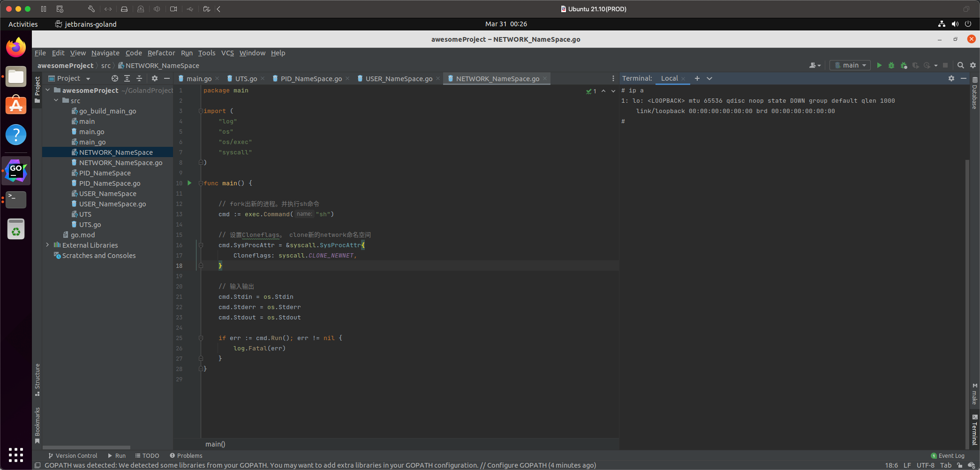Select opened file locate target icon in Project panel

[114, 78]
